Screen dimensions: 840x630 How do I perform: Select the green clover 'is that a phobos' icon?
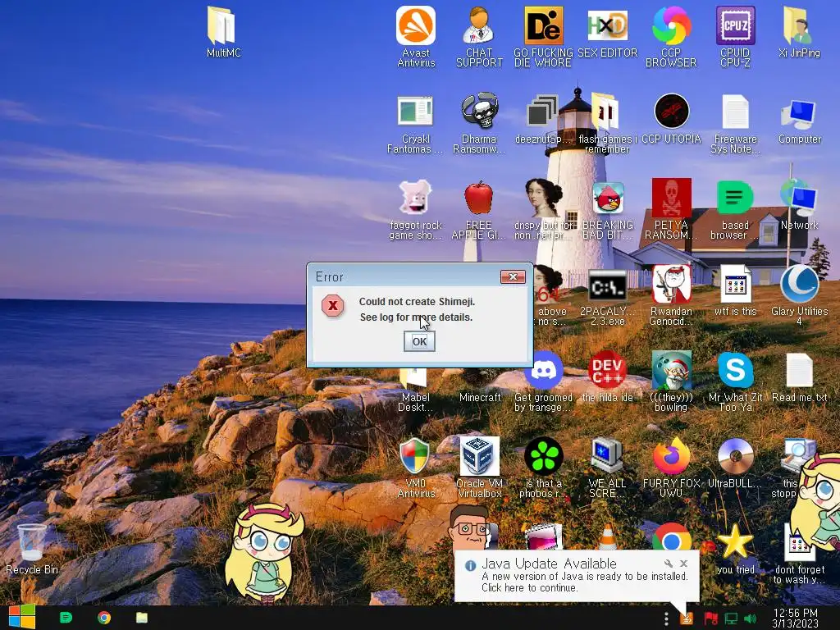coord(543,456)
